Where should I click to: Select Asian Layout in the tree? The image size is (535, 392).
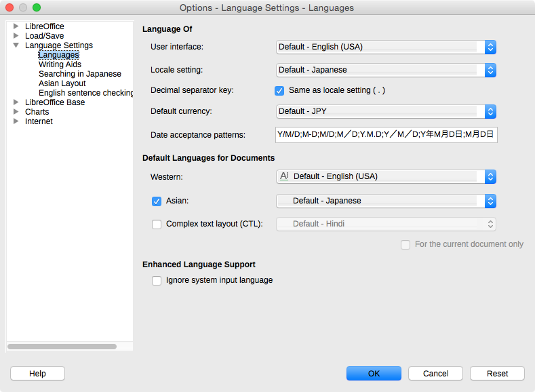click(62, 83)
